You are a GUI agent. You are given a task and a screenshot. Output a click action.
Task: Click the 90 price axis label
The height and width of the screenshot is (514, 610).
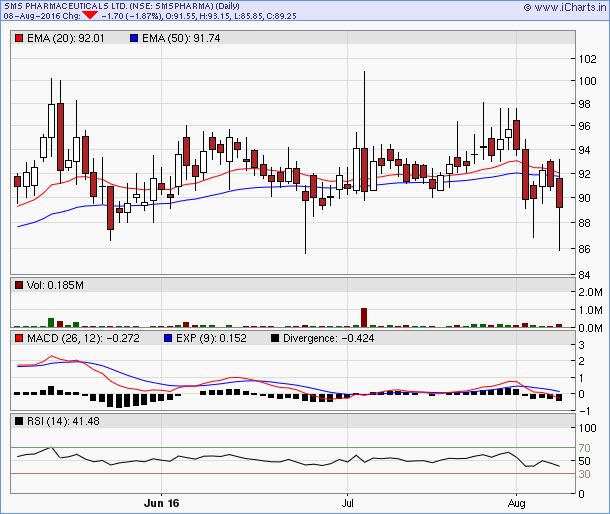coord(584,198)
